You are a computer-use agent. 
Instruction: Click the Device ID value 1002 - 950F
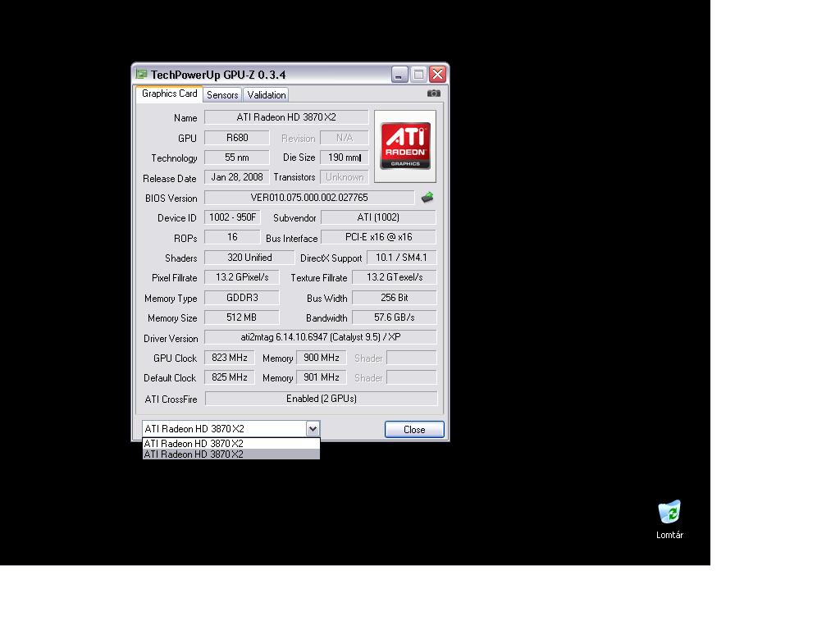tap(232, 217)
